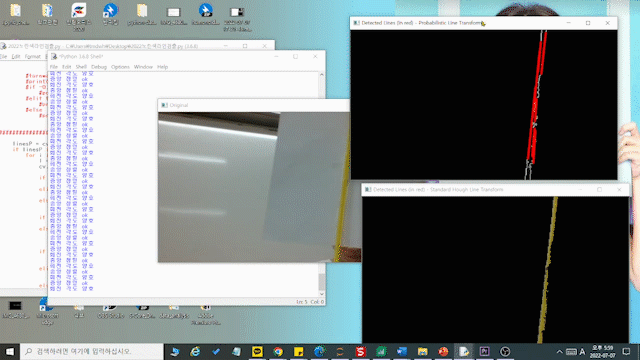The image size is (640, 360).
Task: Toggle IME language indicator A
Action: point(582,351)
